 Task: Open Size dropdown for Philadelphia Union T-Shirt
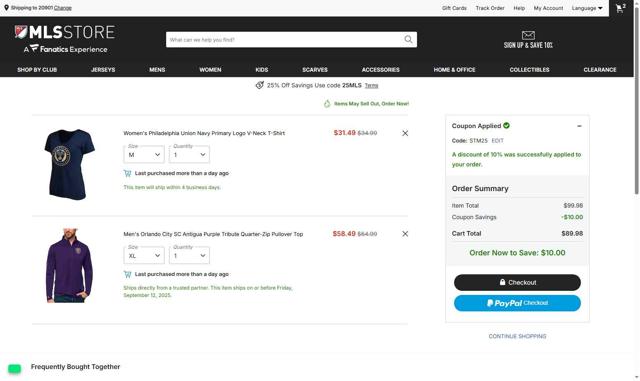[x=144, y=154]
